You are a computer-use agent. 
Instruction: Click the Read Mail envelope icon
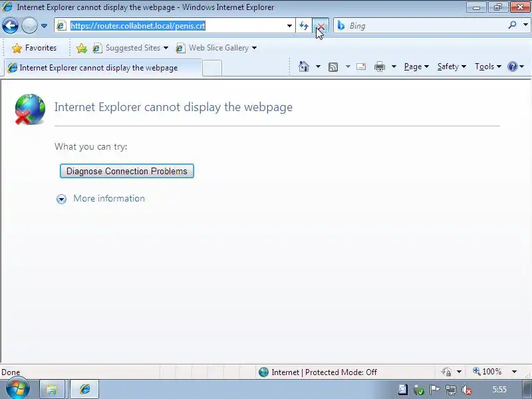(x=361, y=66)
